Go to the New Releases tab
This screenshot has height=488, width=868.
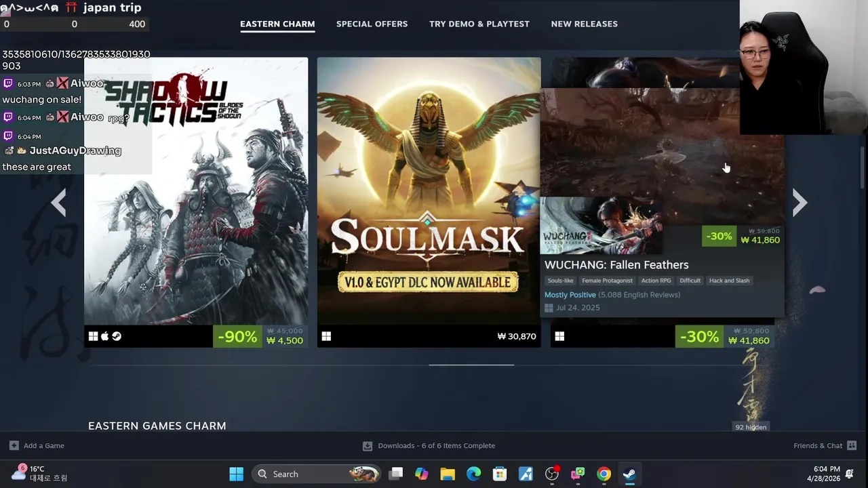pos(584,24)
